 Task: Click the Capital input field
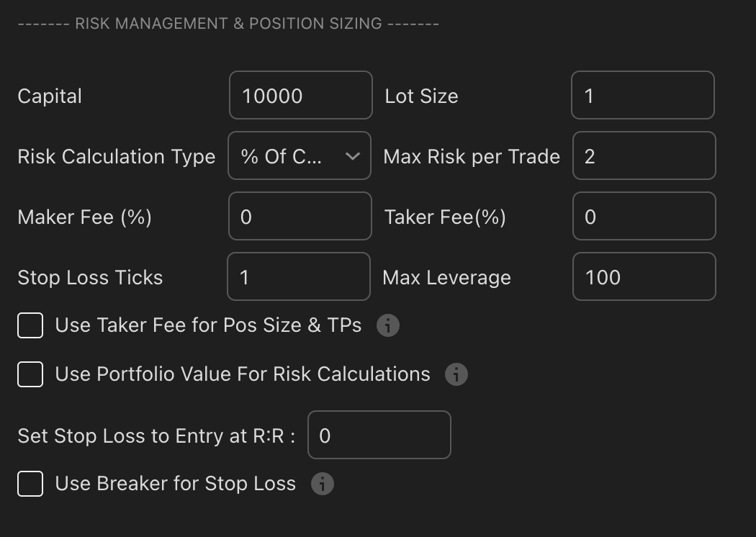(x=300, y=95)
